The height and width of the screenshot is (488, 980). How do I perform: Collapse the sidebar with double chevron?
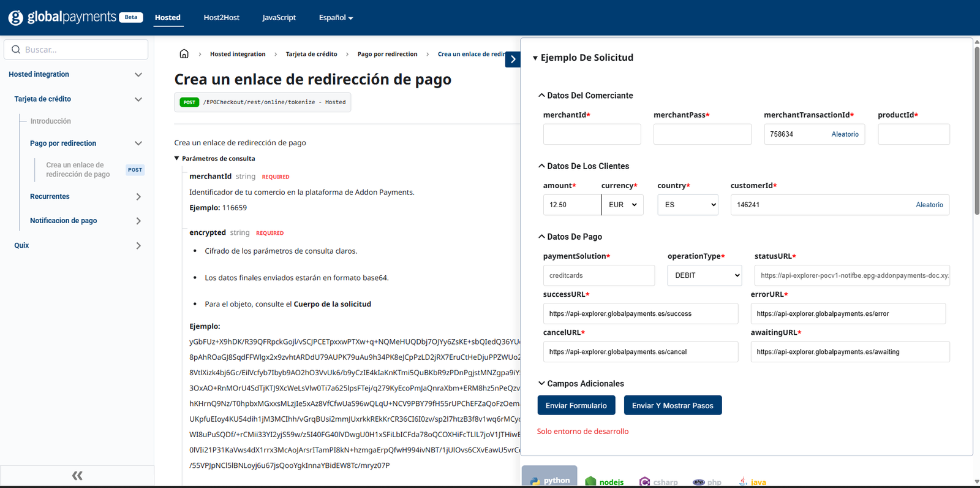(x=77, y=476)
